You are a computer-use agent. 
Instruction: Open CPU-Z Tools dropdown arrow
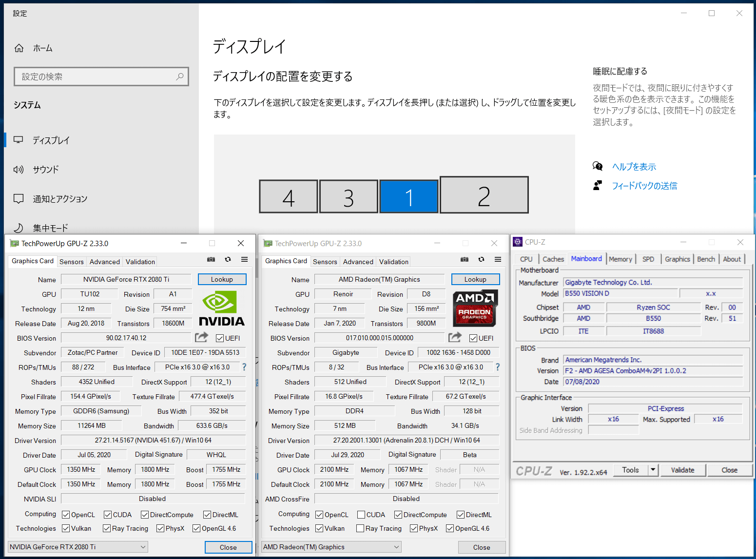(653, 470)
